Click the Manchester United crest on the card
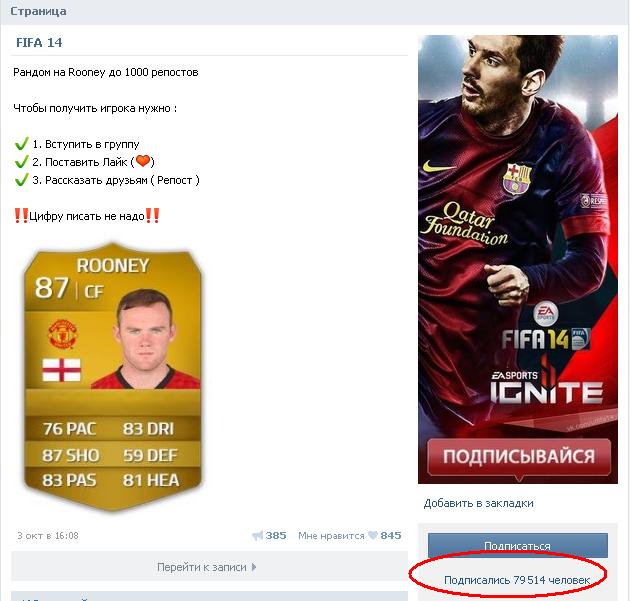Screen dimensions: 631x601 (x=62, y=333)
